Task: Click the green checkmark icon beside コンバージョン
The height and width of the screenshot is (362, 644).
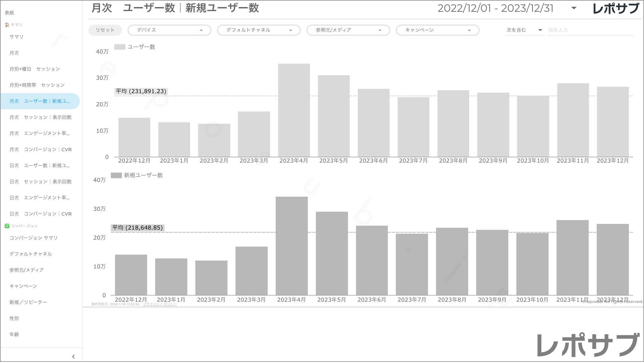Action: (x=7, y=226)
